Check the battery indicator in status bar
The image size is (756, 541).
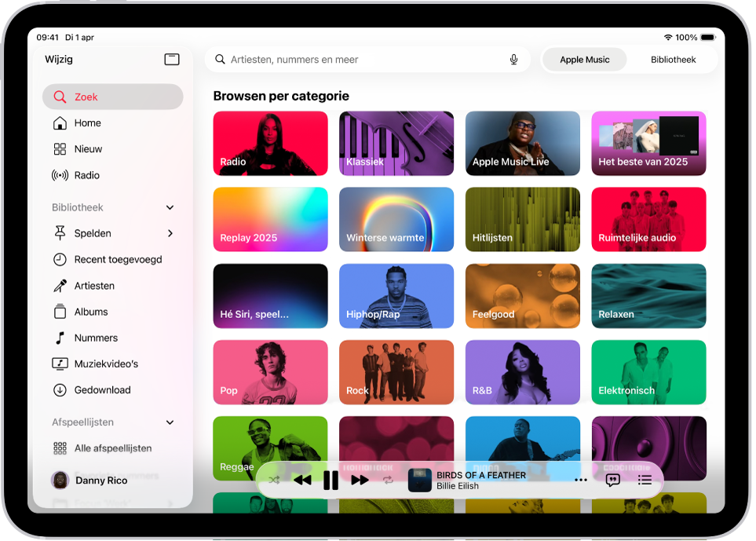tap(708, 37)
